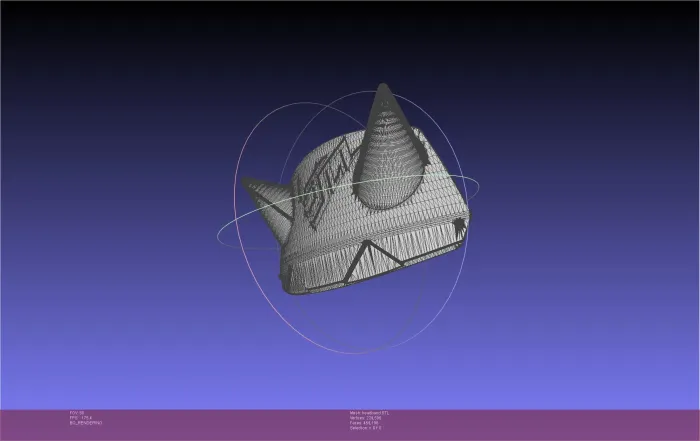Click the empty purple info bar on the right
The width and height of the screenshot is (700, 441).
pyautogui.click(x=580, y=424)
